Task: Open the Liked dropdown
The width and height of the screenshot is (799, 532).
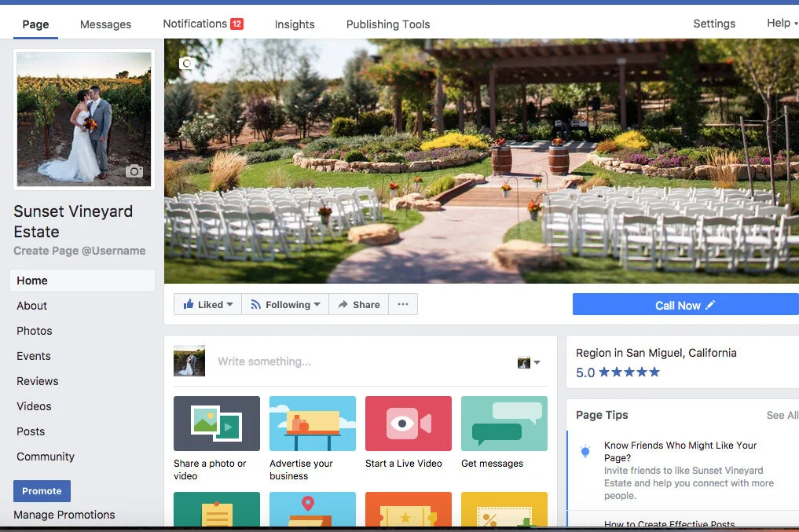Action: 208,304
